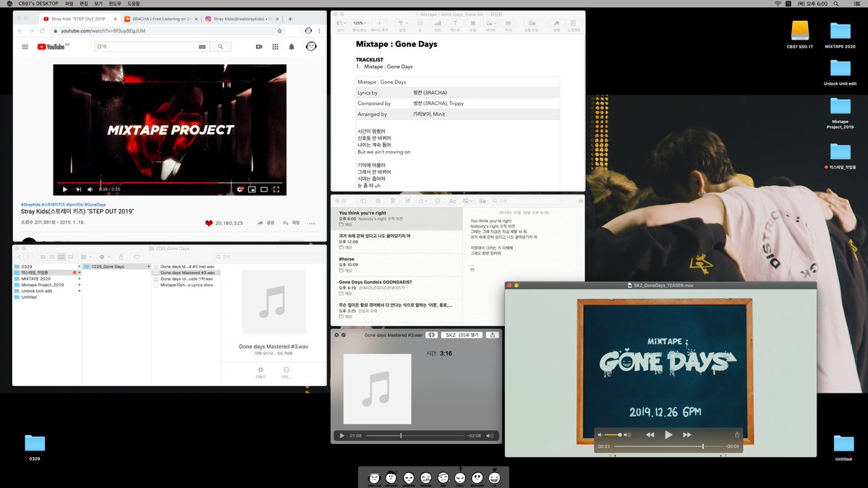The width and height of the screenshot is (868, 488).
Task: Click the trash icon in Notes toolbar
Action: [392, 200]
